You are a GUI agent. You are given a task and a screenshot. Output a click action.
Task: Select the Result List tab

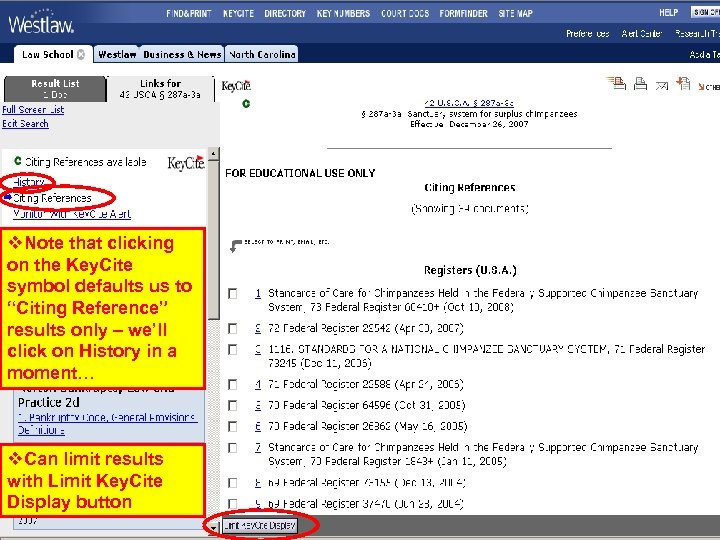tap(55, 89)
